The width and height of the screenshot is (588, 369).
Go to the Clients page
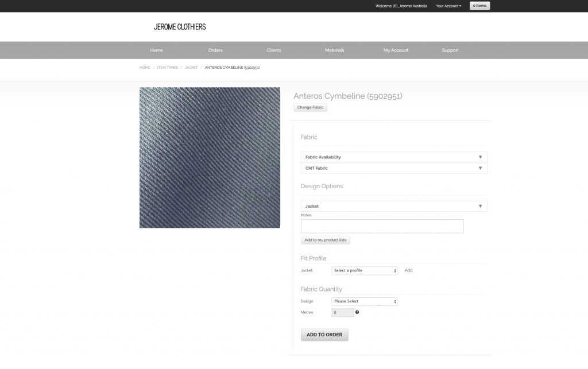[x=274, y=51]
